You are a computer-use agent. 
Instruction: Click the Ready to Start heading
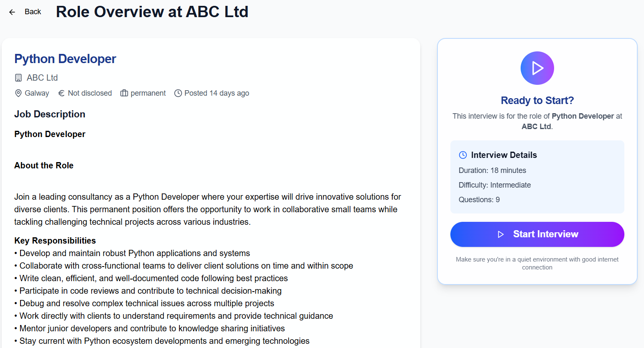point(537,100)
